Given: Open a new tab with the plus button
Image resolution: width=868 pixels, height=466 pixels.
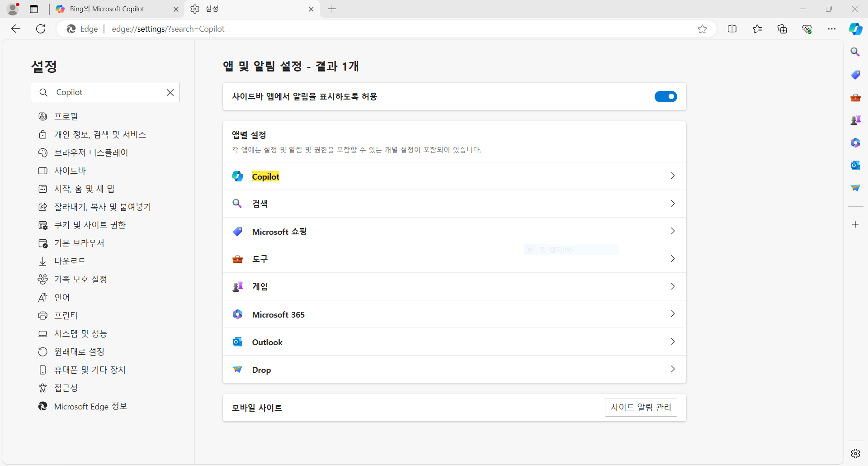Looking at the screenshot, I should tap(332, 9).
